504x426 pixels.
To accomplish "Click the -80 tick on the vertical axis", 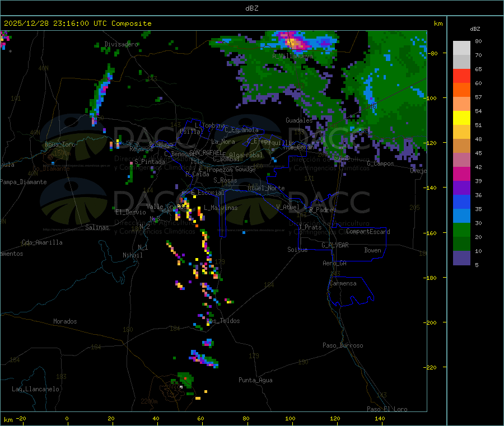I will (x=433, y=53).
